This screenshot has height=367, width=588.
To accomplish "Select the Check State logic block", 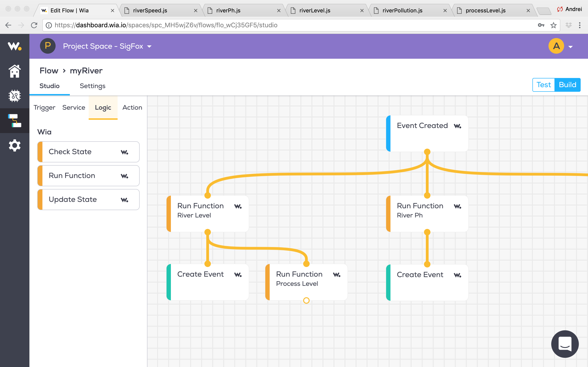I will coord(88,152).
